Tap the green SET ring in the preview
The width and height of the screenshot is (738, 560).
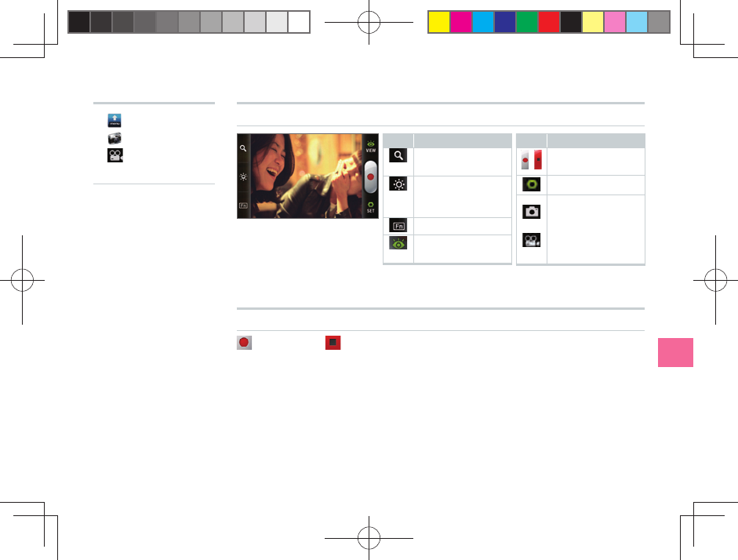coord(371,207)
